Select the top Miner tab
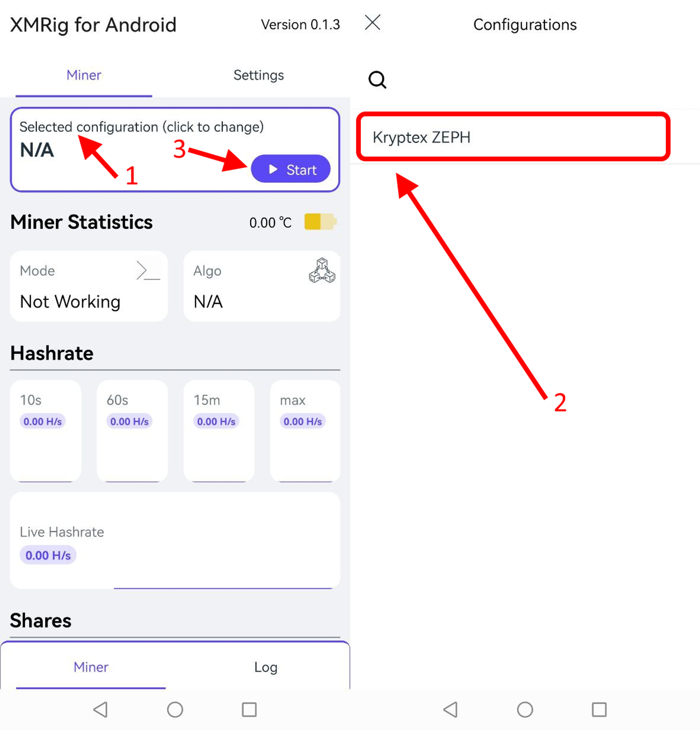The width and height of the screenshot is (700, 730). click(84, 75)
